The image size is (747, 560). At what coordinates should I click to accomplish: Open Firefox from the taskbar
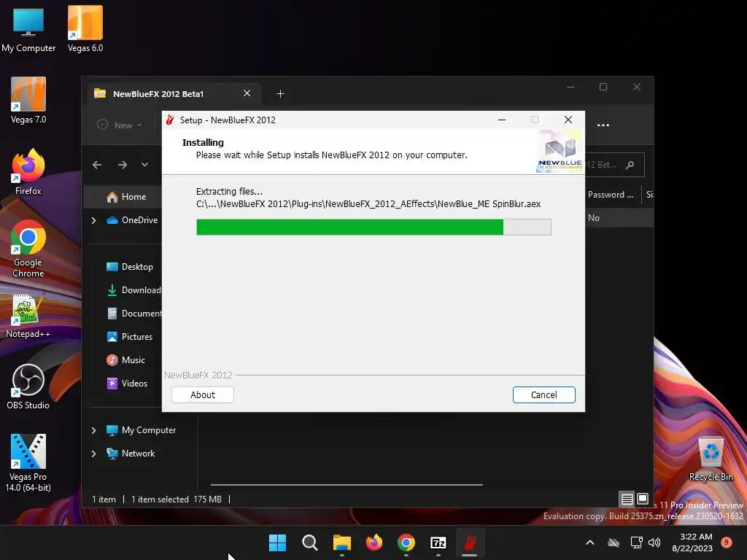(374, 542)
